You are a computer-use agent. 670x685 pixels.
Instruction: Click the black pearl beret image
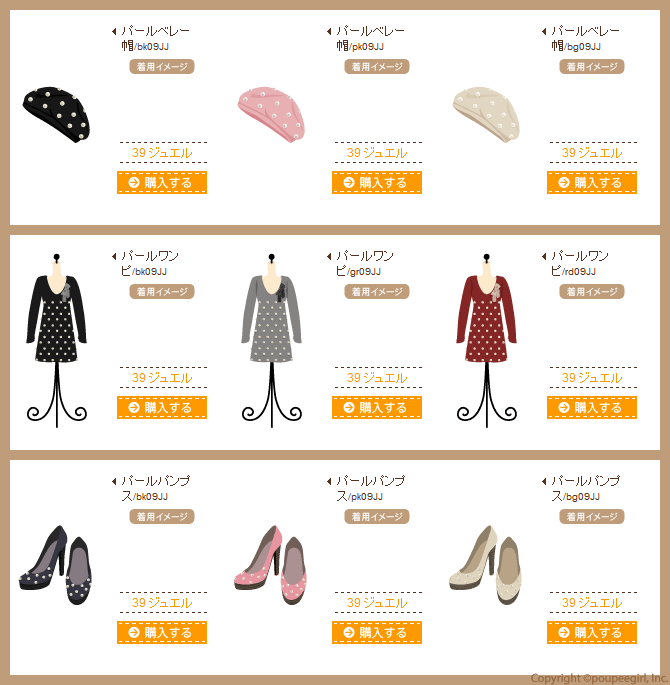(56, 114)
